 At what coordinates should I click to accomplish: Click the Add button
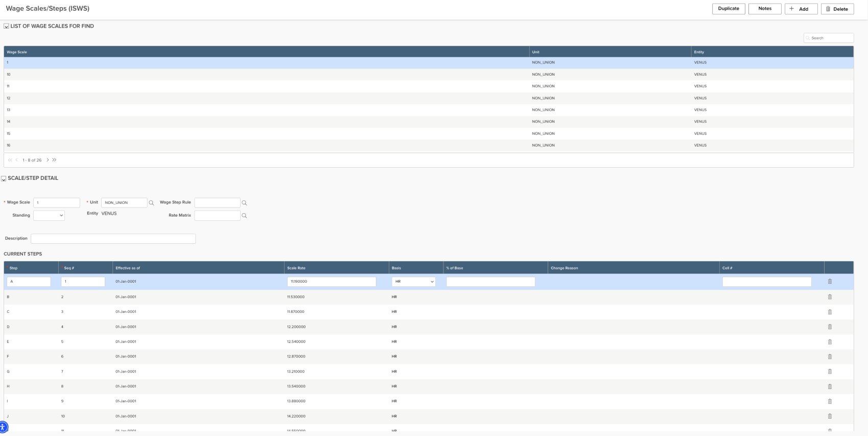coord(801,9)
